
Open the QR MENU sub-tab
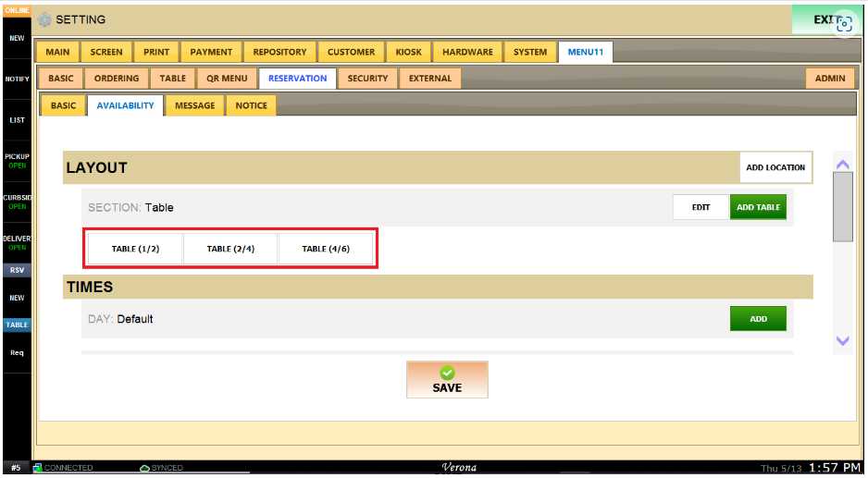227,79
